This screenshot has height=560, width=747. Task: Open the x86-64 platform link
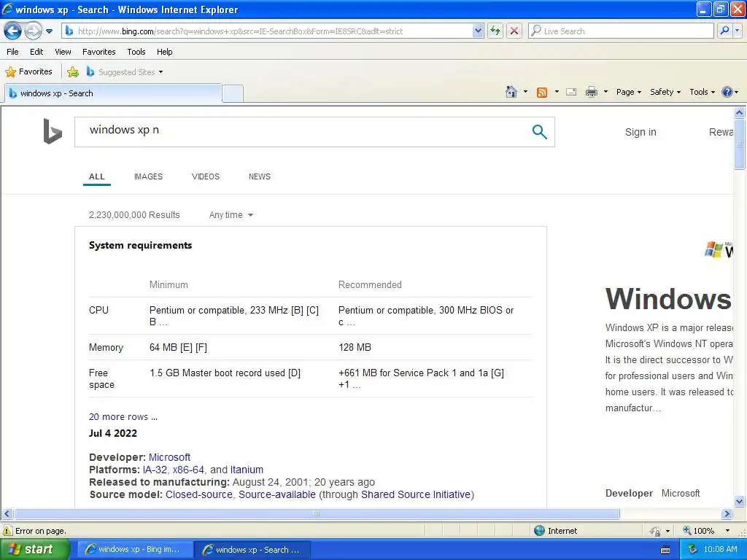(x=188, y=470)
